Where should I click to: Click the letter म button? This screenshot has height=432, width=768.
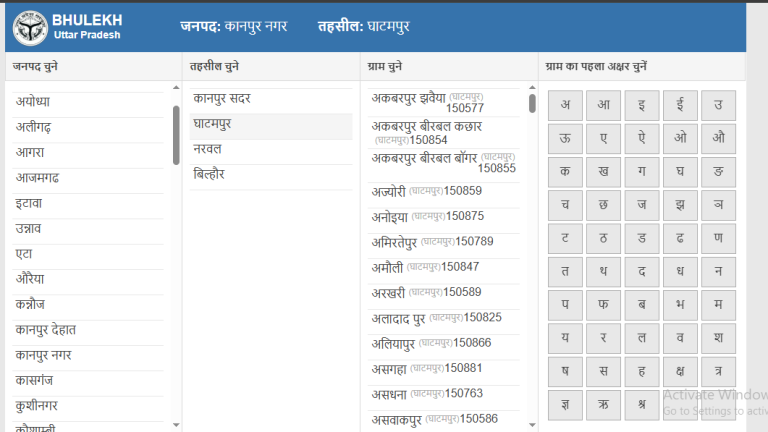click(718, 303)
